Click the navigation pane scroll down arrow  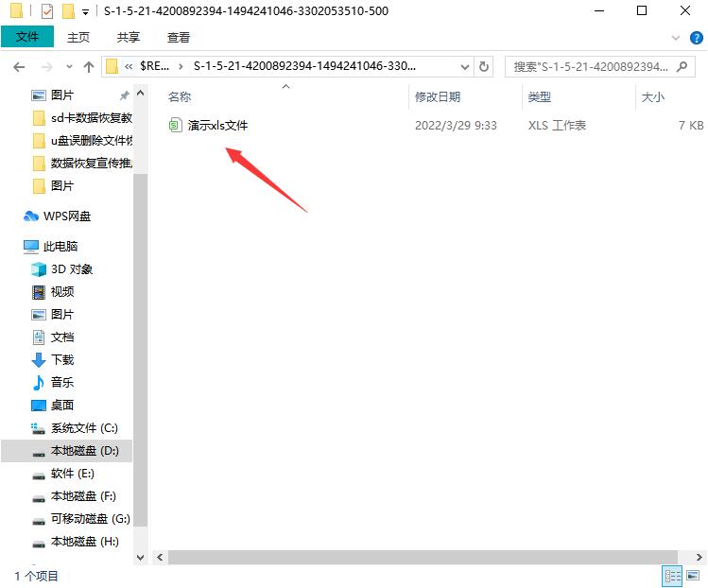click(141, 558)
